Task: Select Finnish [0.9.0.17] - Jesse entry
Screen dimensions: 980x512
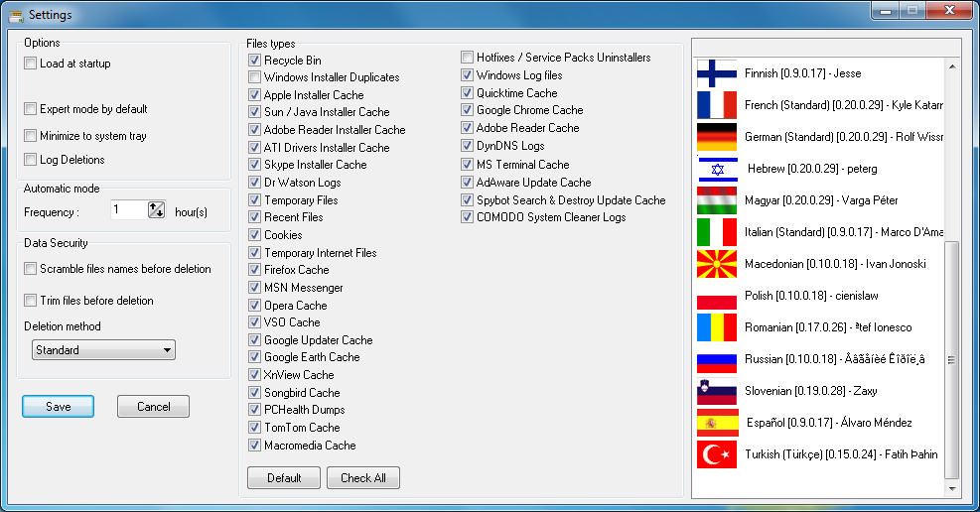Action: click(802, 73)
